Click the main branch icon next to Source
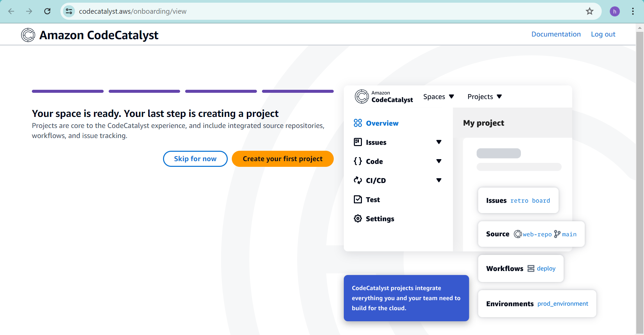 (x=557, y=234)
